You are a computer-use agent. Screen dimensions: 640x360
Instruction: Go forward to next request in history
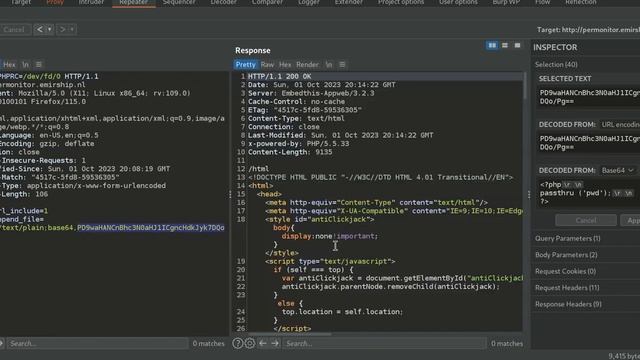(x=62, y=29)
